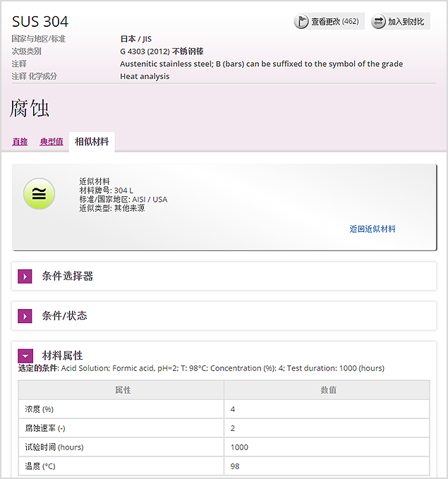This screenshot has height=479, width=448.
Task: Click the 属性 column header
Action: [x=122, y=390]
